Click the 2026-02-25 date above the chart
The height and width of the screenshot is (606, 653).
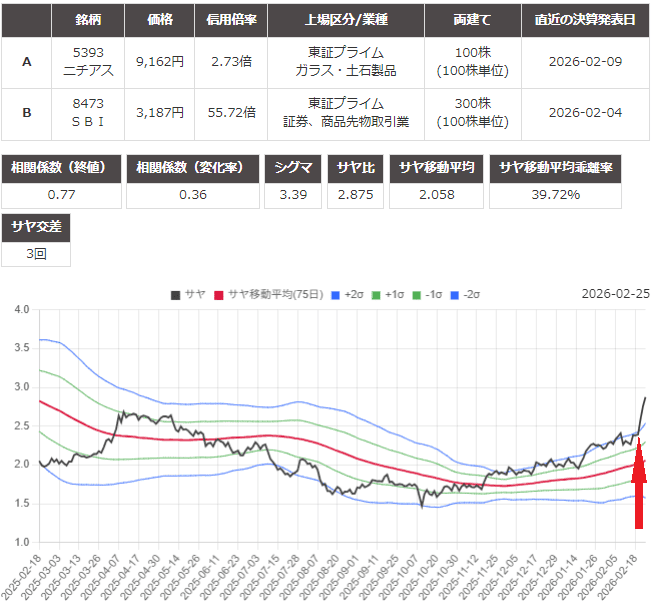click(x=615, y=294)
